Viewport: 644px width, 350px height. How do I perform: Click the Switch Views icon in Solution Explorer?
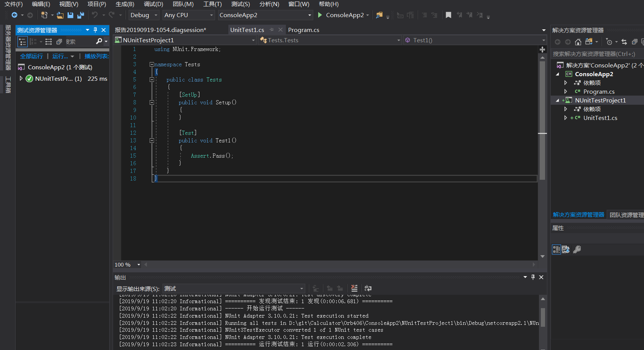coord(589,42)
